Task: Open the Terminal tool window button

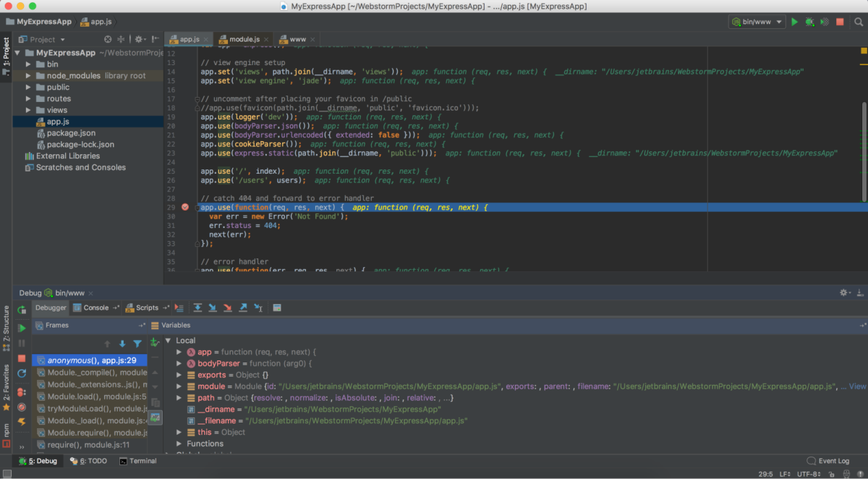Action: point(137,461)
